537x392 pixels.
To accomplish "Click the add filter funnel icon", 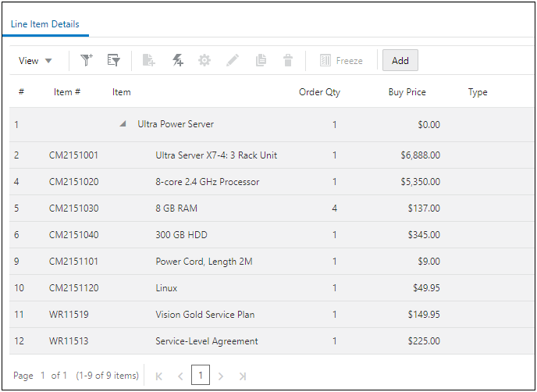I will (87, 60).
